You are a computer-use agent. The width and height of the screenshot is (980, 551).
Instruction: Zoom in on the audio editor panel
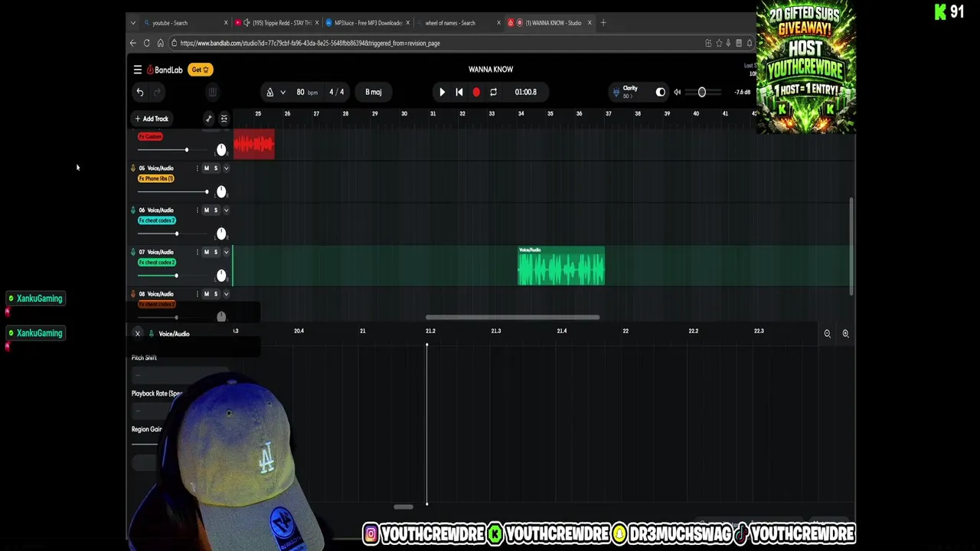[x=845, y=334]
